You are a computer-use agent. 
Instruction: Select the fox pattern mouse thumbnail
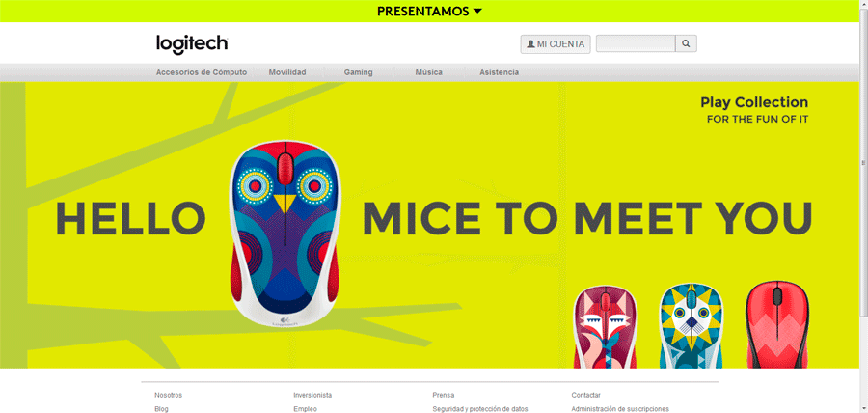pyautogui.click(x=605, y=326)
